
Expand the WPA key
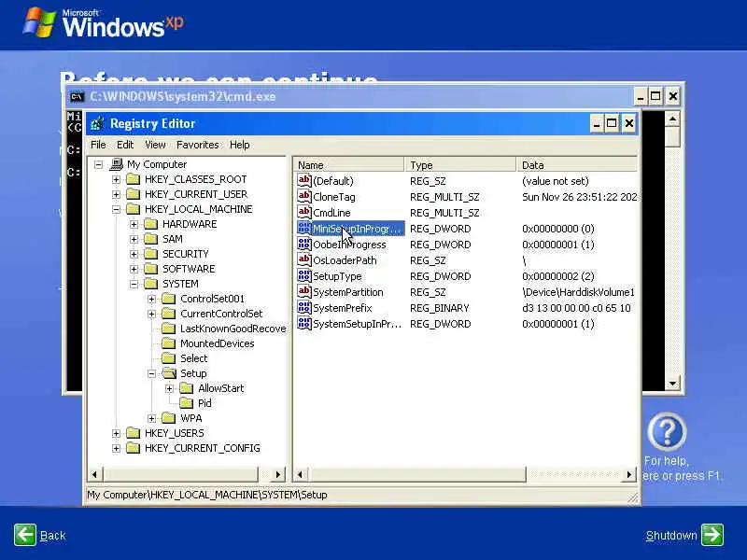(151, 418)
